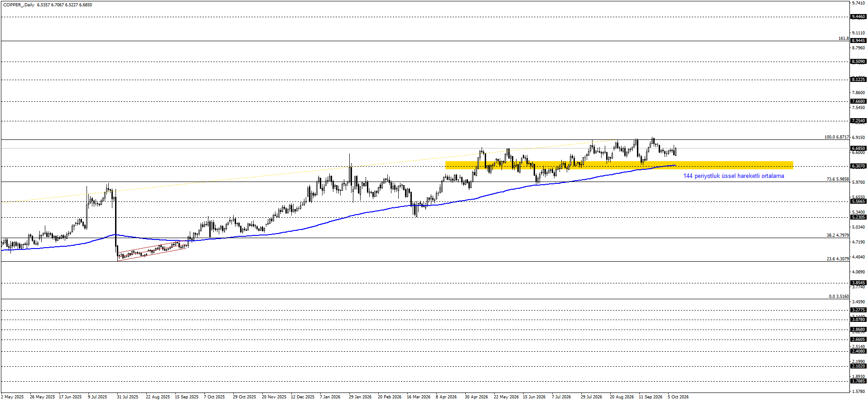Viewport: 868px width, 402px height.
Task: Select the 1.7885 price level tag
Action: coord(858,381)
